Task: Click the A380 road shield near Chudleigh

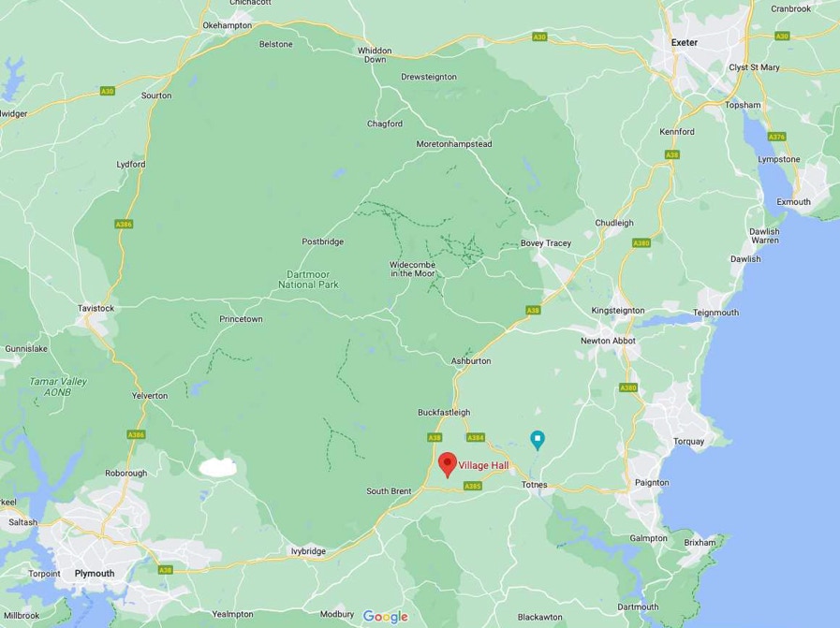Action: [x=641, y=243]
